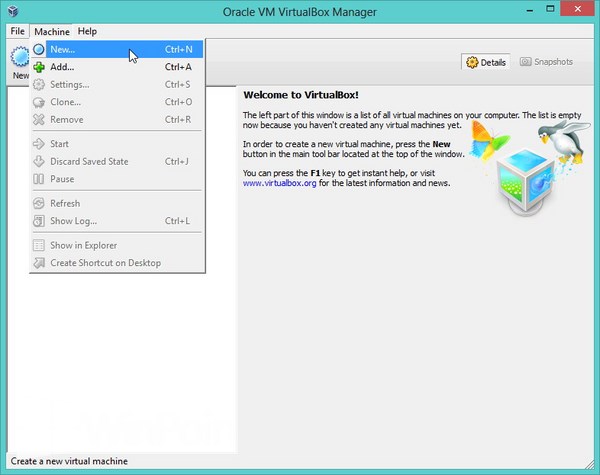Click the New toolbar starburst icon

pyautogui.click(x=20, y=57)
